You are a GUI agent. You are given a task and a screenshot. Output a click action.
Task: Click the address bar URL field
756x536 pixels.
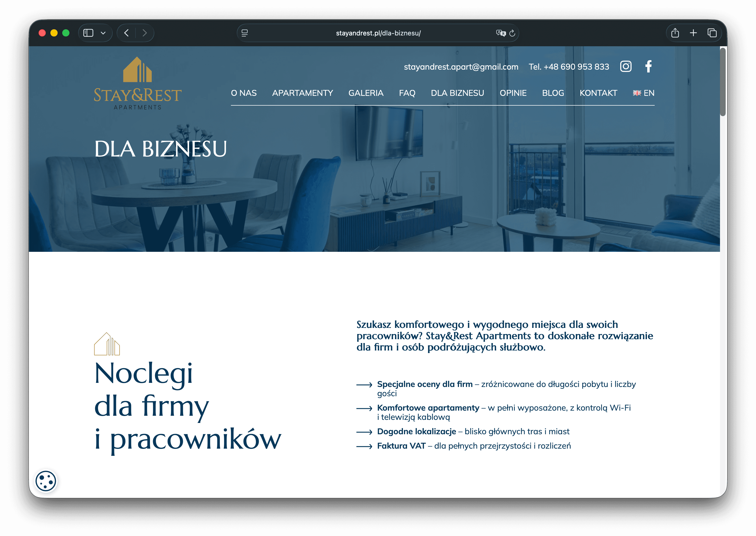coord(378,33)
